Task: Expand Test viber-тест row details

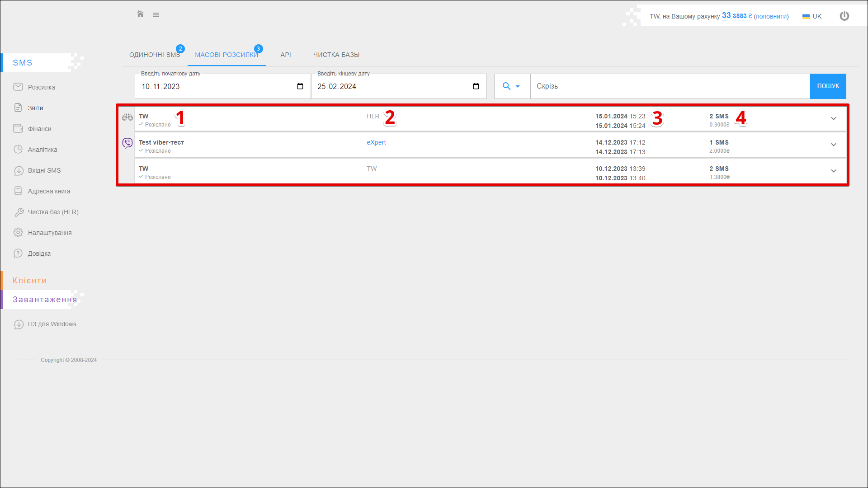Action: (x=833, y=145)
